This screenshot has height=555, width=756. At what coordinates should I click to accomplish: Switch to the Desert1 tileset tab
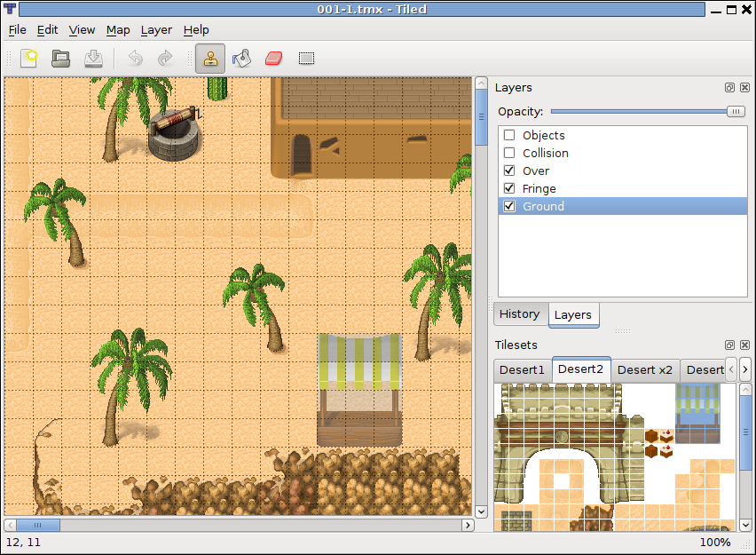(x=522, y=369)
